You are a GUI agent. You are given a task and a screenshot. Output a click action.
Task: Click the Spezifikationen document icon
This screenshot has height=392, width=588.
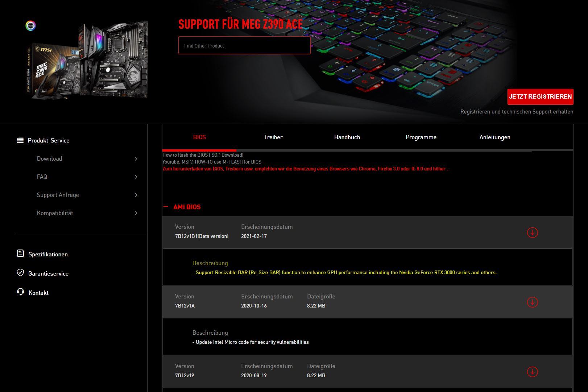pos(20,253)
